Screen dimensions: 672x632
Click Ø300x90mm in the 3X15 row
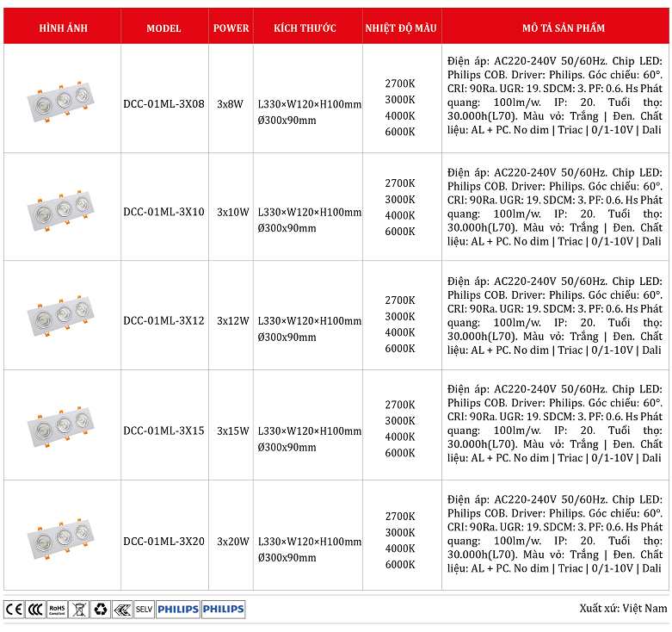[x=287, y=447]
